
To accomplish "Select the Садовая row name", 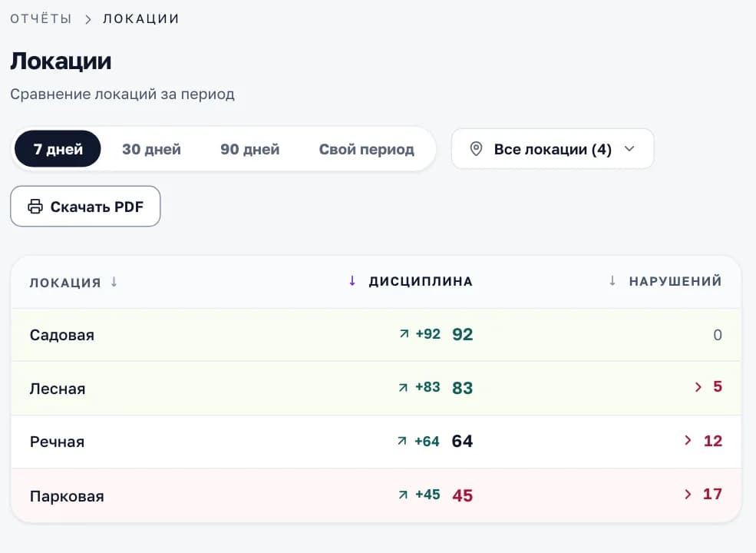I will [x=61, y=335].
